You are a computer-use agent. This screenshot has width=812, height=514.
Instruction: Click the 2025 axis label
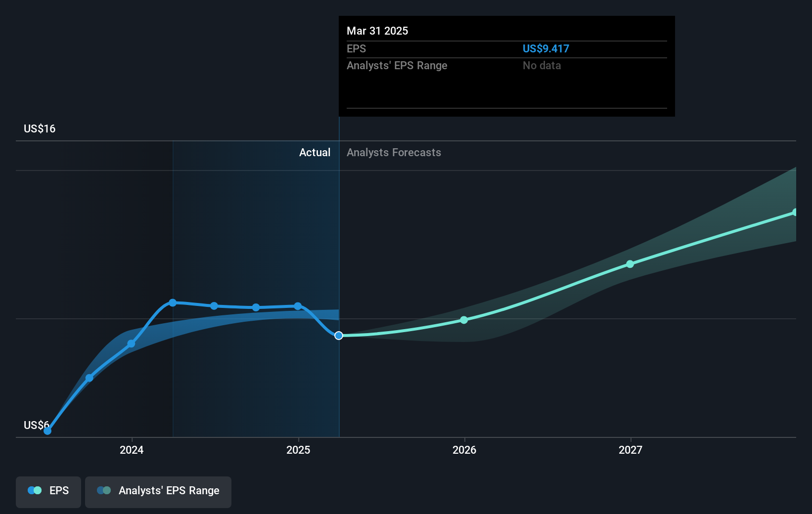click(298, 450)
